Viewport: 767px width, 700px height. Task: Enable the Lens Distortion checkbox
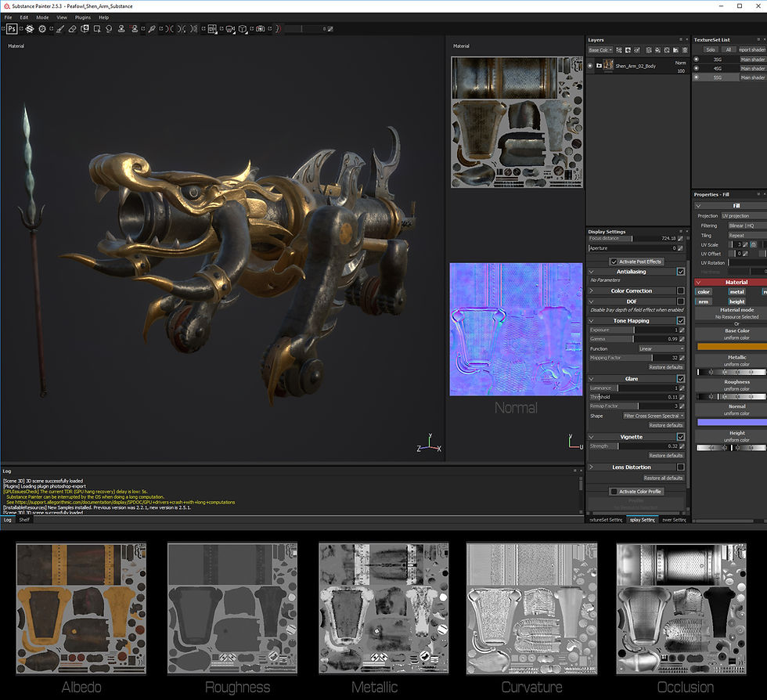coord(680,467)
